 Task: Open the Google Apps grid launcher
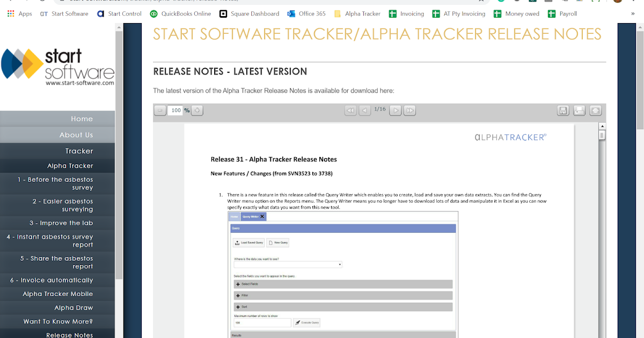(10, 13)
